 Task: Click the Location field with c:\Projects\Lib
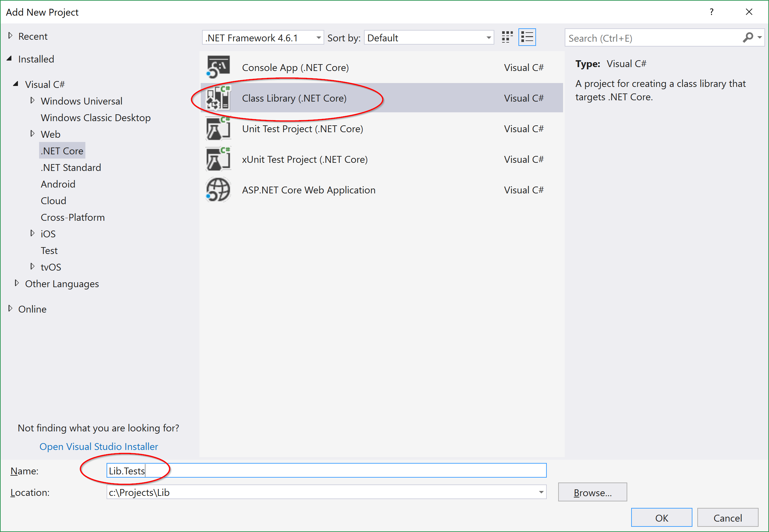click(x=326, y=492)
